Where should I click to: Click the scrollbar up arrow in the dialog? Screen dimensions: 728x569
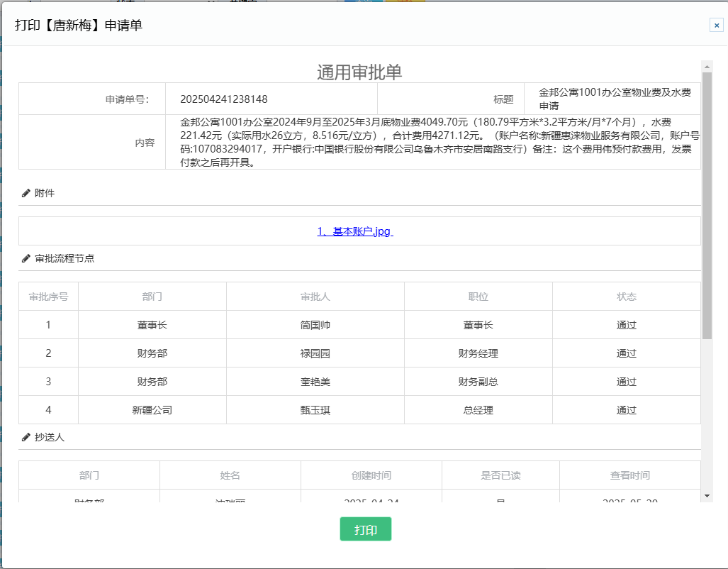(707, 66)
